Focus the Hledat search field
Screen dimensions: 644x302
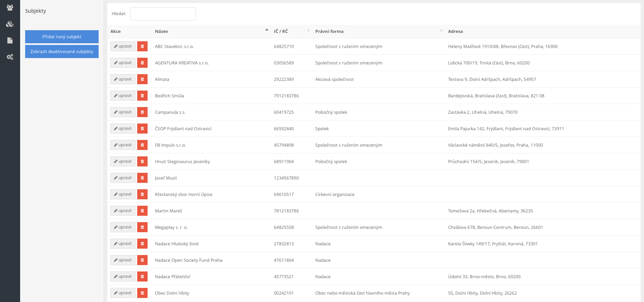pyautogui.click(x=163, y=14)
